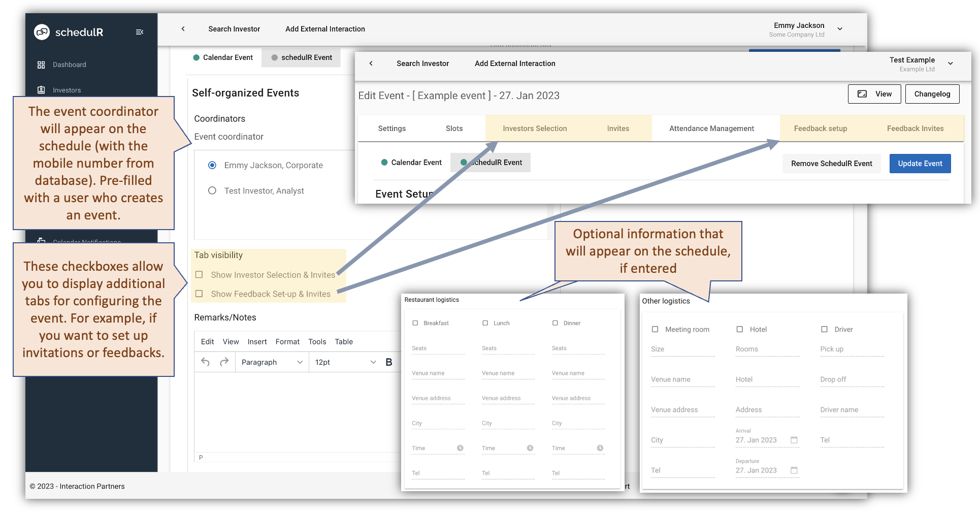Open the Paragraph style dropdown
This screenshot has width=980, height=511.
(x=272, y=362)
